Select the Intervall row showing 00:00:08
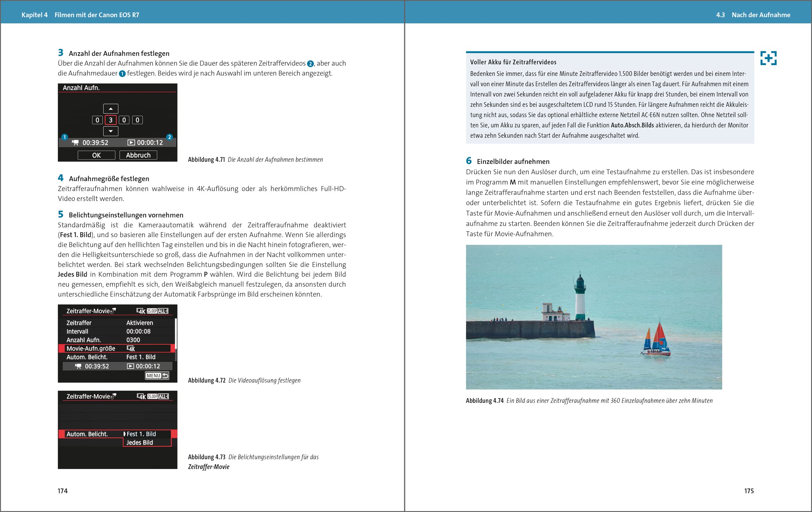 click(x=116, y=331)
